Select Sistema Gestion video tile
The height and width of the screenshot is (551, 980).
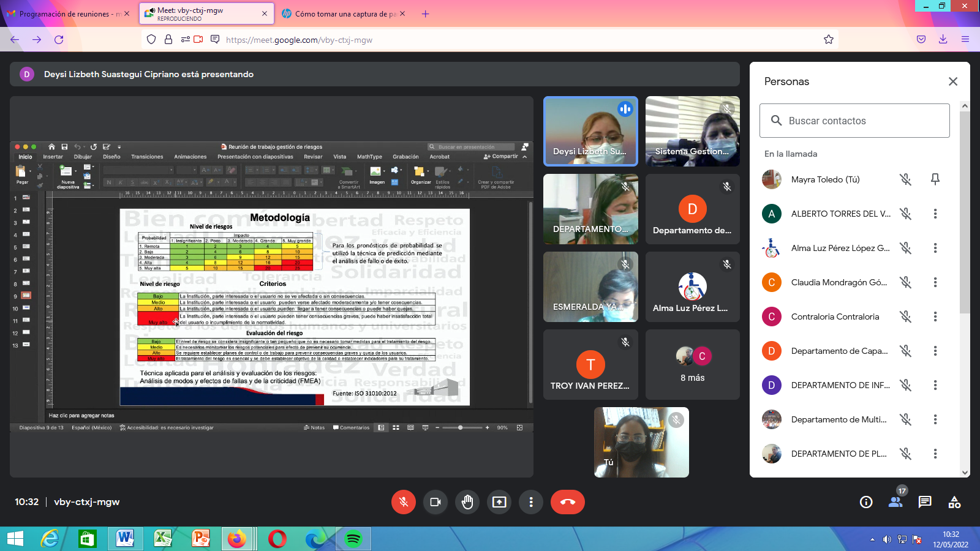(693, 131)
